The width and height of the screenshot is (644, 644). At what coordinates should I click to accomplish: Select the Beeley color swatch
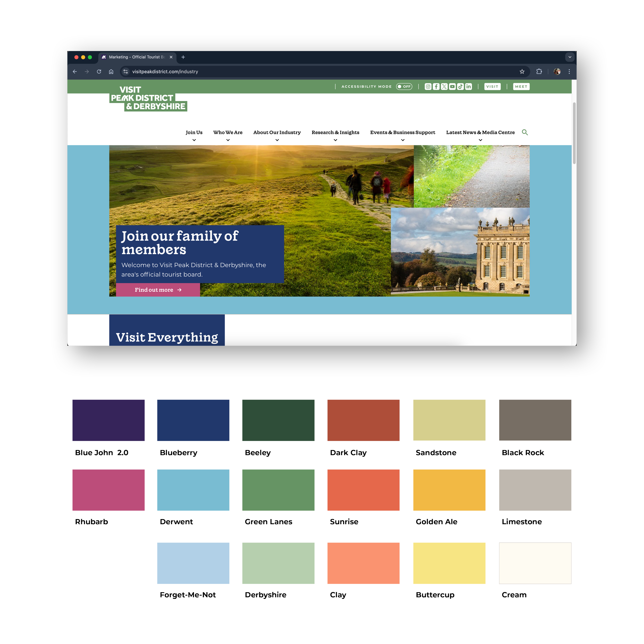point(278,420)
